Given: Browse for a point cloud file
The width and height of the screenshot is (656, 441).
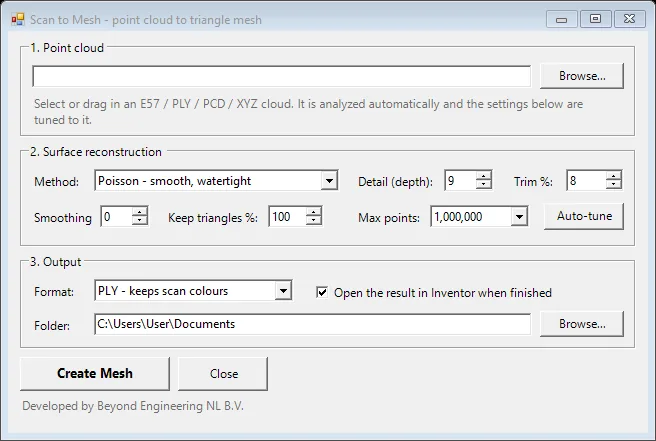Looking at the screenshot, I should 582,76.
